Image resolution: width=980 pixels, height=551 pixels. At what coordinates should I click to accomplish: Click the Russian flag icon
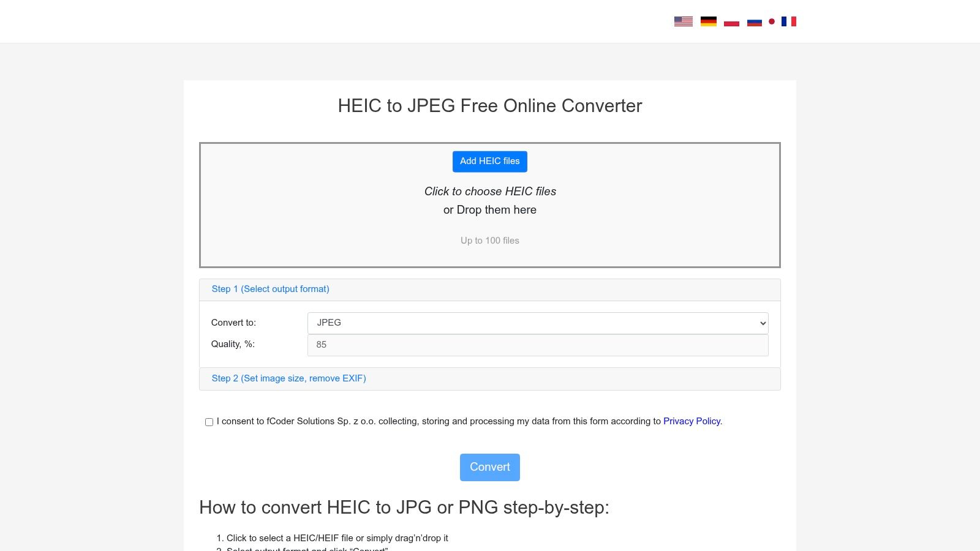(x=755, y=21)
